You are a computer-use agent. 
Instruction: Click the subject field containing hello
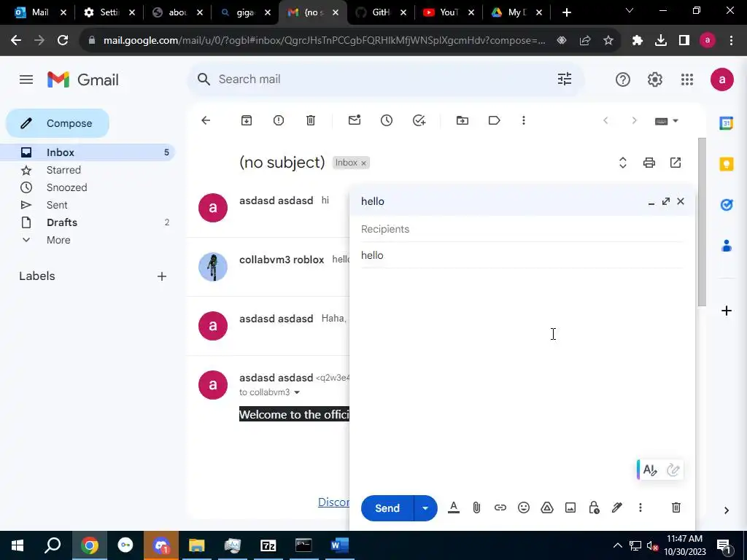(522, 255)
